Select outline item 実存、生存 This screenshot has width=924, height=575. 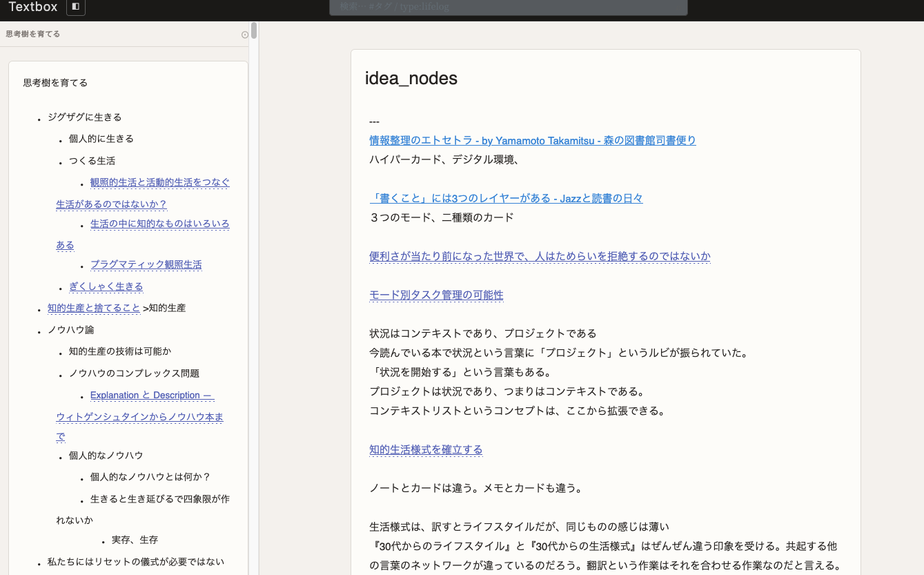click(135, 540)
